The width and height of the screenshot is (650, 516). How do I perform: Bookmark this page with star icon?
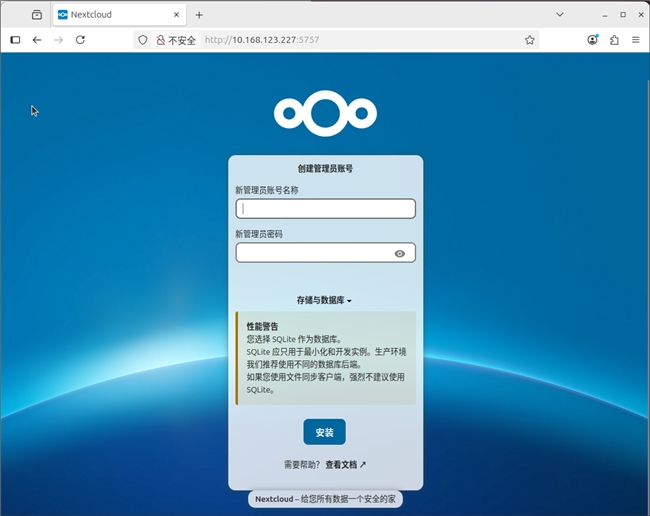click(530, 40)
